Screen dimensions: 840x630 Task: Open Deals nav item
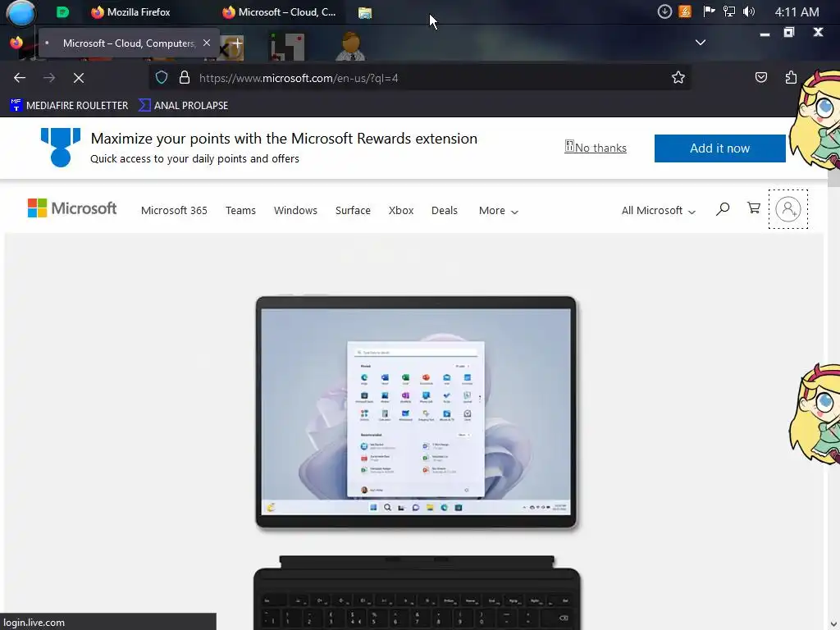(445, 210)
